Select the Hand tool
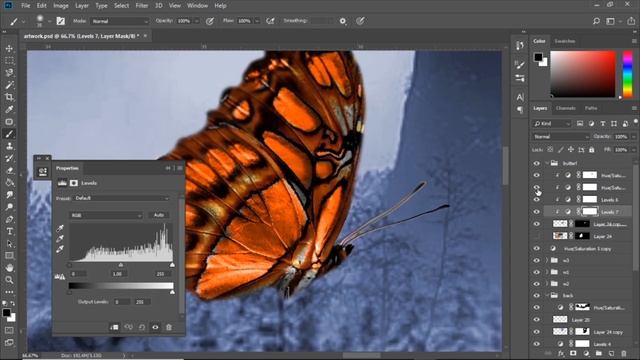 (9, 268)
